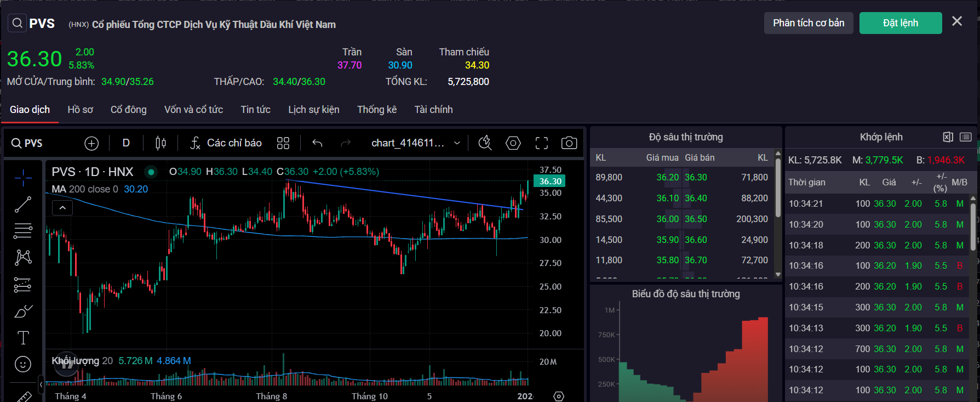Click the Trần ceiling price 37.70
Image resolution: width=980 pixels, height=402 pixels.
349,65
